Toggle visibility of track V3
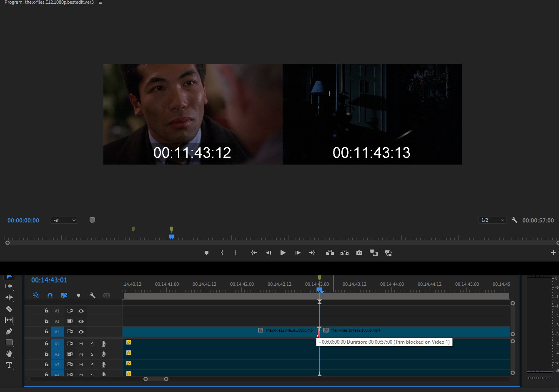Screen dimensions: 559x392 point(81,311)
